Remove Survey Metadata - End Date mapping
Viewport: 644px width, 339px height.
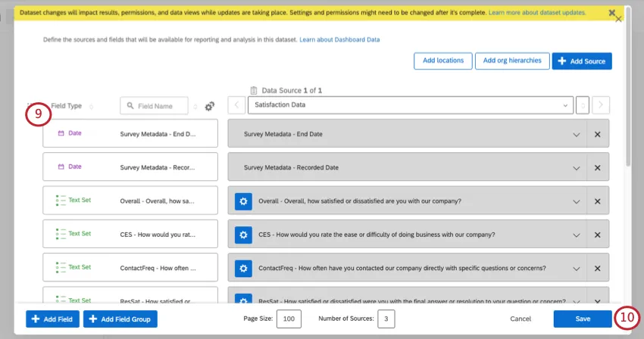click(597, 134)
